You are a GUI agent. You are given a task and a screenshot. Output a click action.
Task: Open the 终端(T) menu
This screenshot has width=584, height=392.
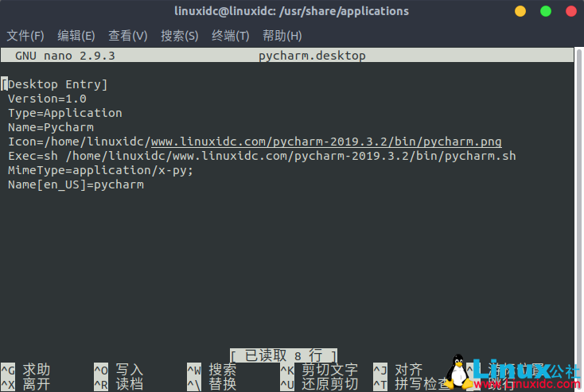click(230, 36)
